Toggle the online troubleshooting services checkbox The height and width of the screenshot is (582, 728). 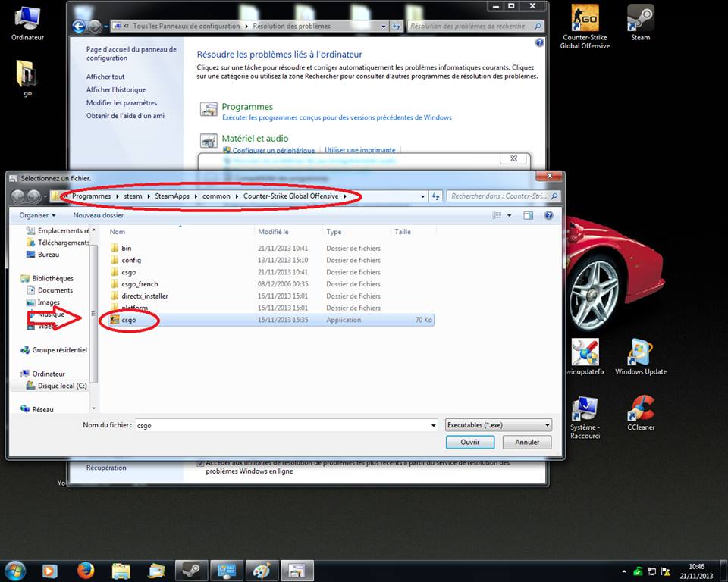coord(200,463)
